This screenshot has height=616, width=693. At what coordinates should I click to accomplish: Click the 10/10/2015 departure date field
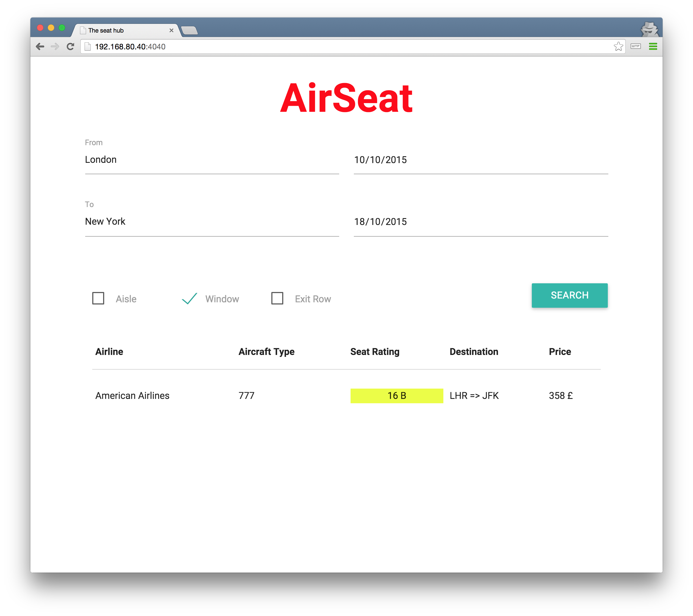point(481,160)
